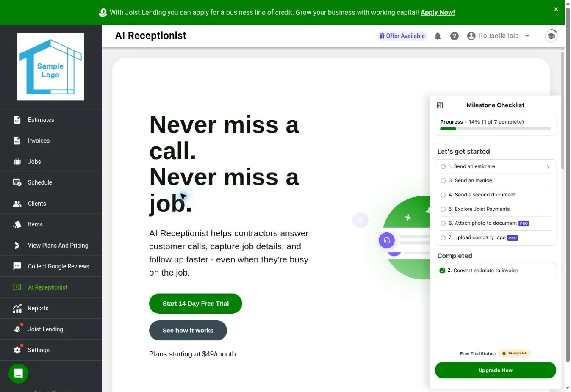
Task: Click the Upgrade Now button
Action: [496, 370]
